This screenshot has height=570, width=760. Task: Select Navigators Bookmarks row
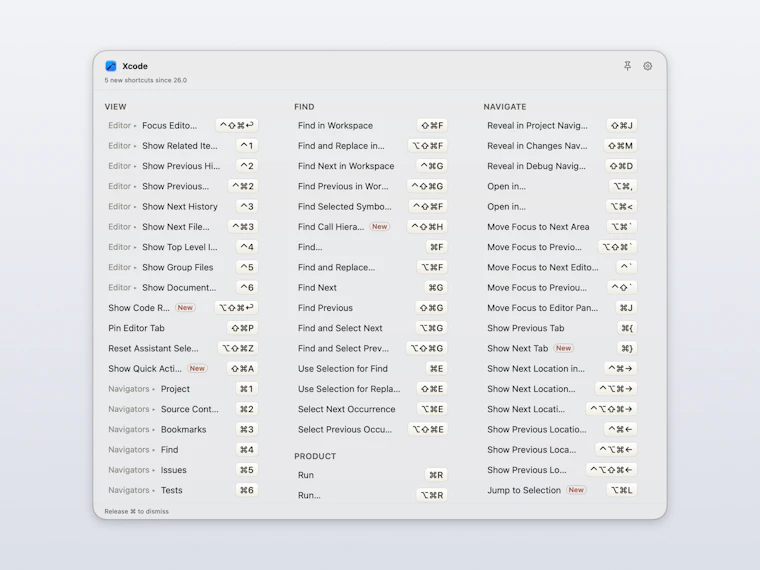(x=182, y=429)
